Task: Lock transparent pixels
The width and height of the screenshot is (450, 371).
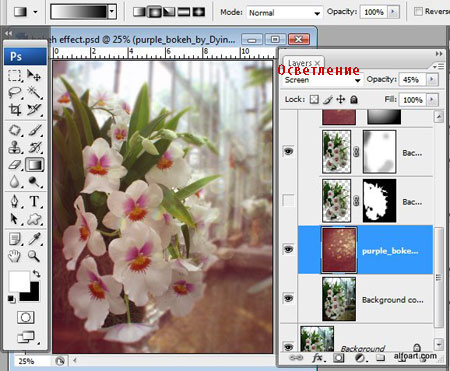Action: click(x=314, y=99)
